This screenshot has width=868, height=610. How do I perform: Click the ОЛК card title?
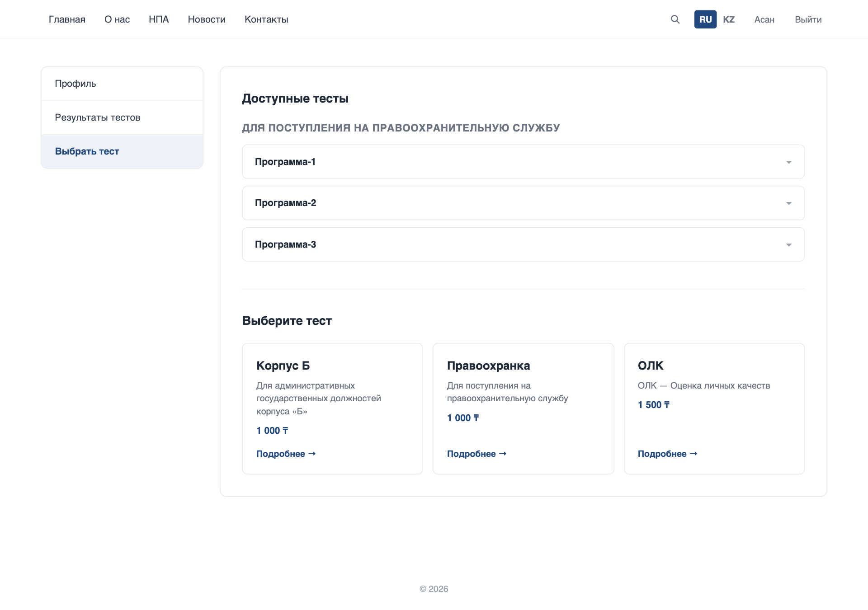click(x=651, y=366)
